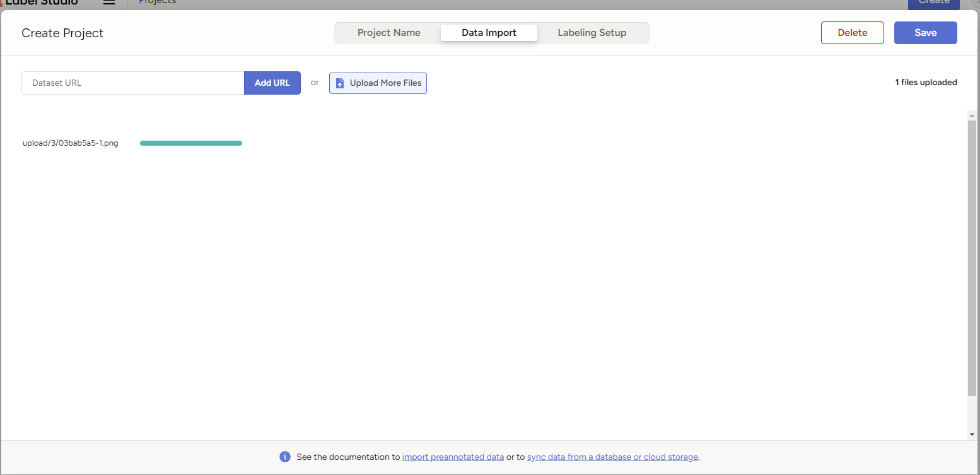
Task: Follow the sync data from cloud storage link
Action: coord(612,457)
